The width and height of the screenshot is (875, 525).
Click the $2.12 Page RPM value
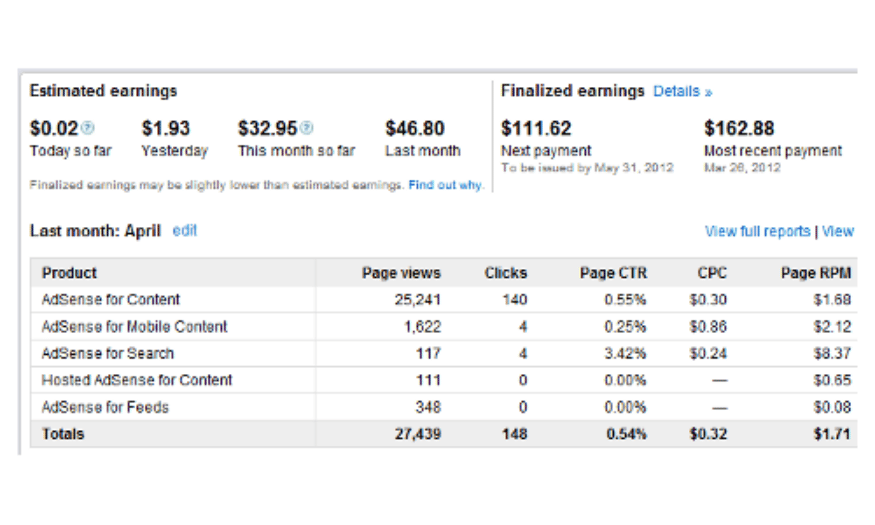(x=832, y=326)
